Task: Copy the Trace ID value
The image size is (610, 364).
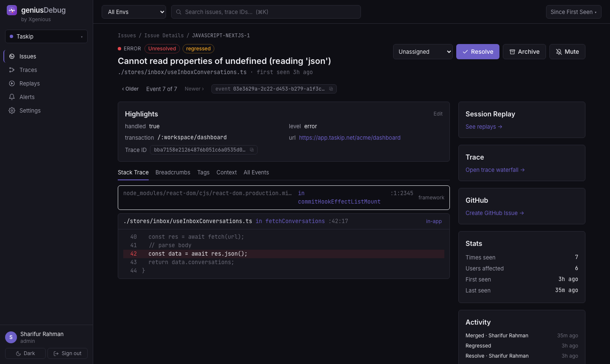Action: point(252,150)
